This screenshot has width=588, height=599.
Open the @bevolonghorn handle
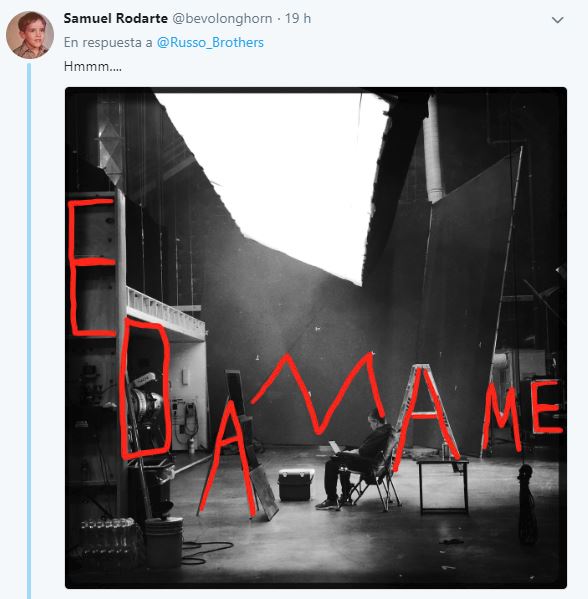coord(222,18)
